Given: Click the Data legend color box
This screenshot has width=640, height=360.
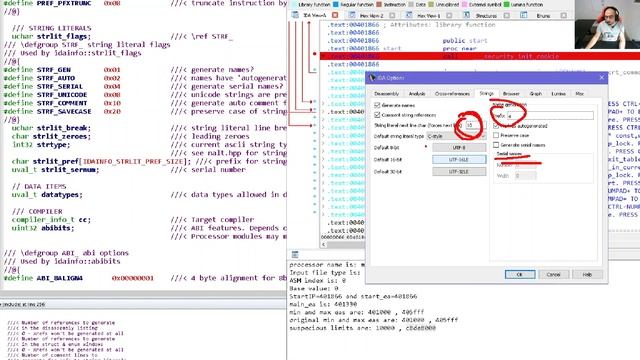Looking at the screenshot, I should pos(411,4).
